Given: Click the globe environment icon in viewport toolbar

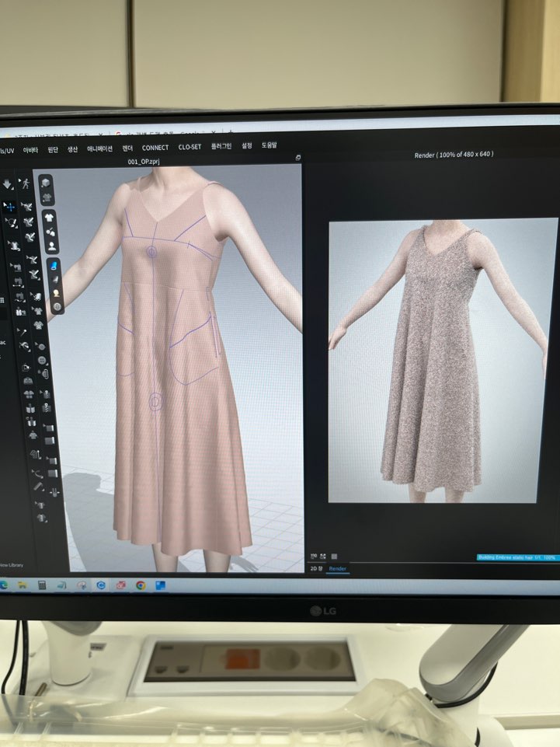Looking at the screenshot, I should (57, 306).
